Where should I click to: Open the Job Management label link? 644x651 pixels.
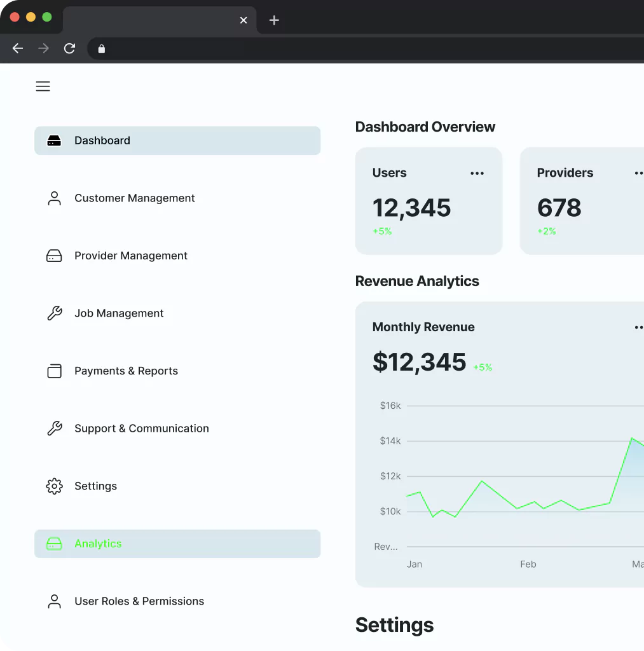(119, 313)
